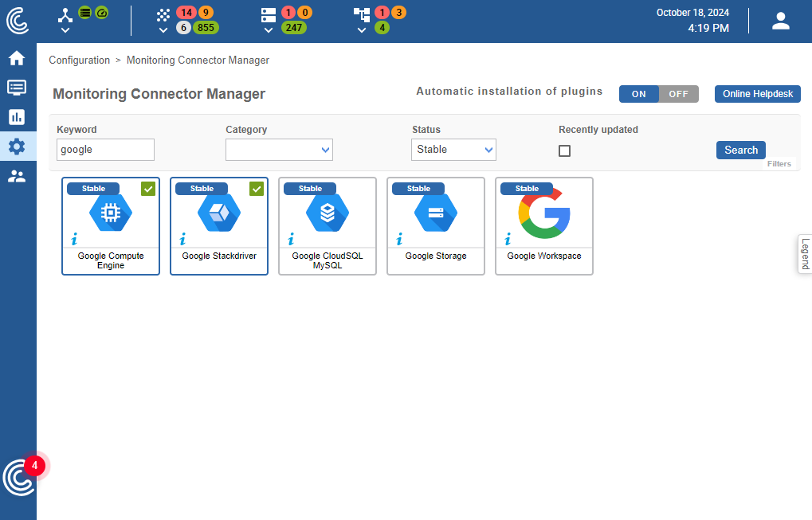This screenshot has height=520, width=812.
Task: Open the Administration users sidebar icon
Action: [x=17, y=176]
